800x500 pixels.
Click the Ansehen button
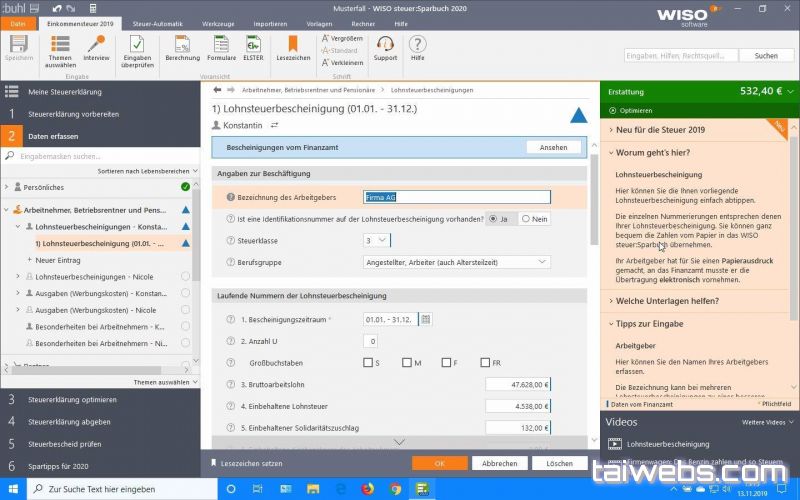[553, 147]
